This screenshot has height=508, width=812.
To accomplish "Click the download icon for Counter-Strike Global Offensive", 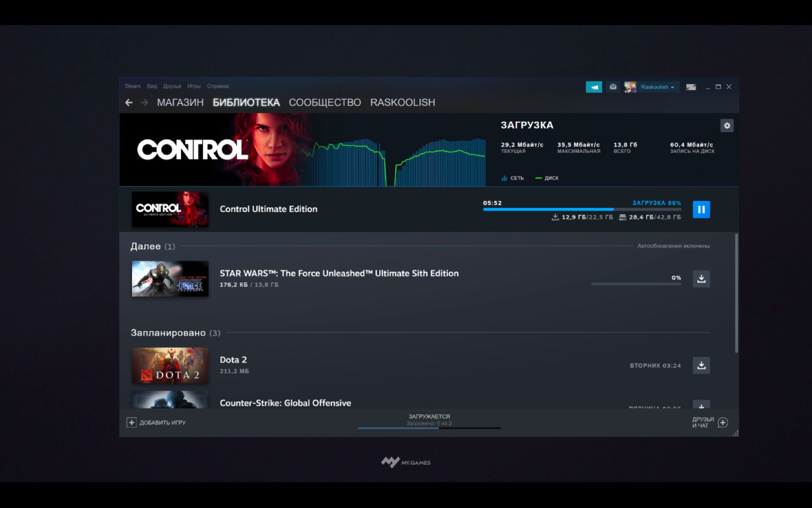I will [x=702, y=405].
